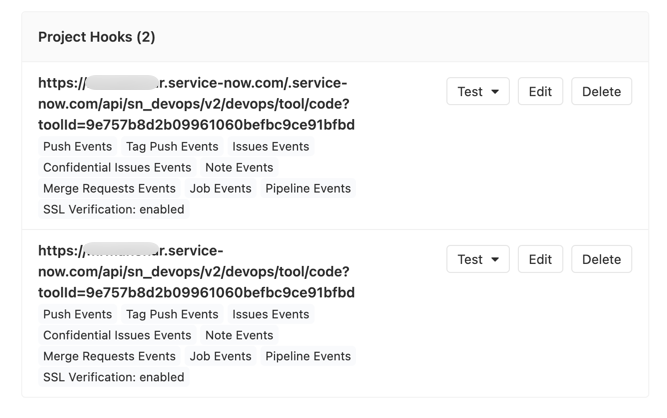Click the first hook's service-now URL

[x=196, y=104]
